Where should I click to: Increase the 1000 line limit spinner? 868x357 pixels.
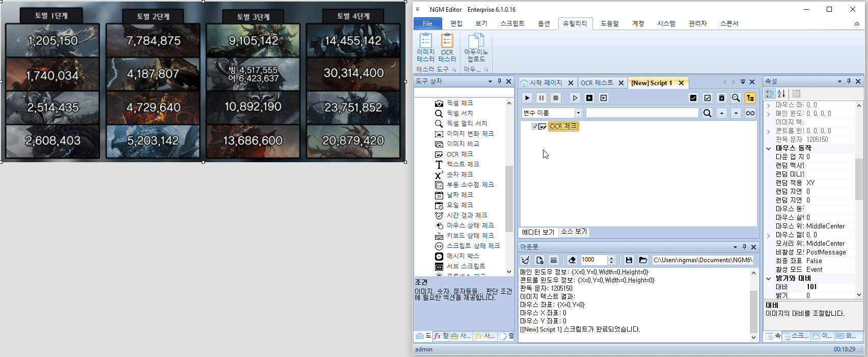[612, 258]
